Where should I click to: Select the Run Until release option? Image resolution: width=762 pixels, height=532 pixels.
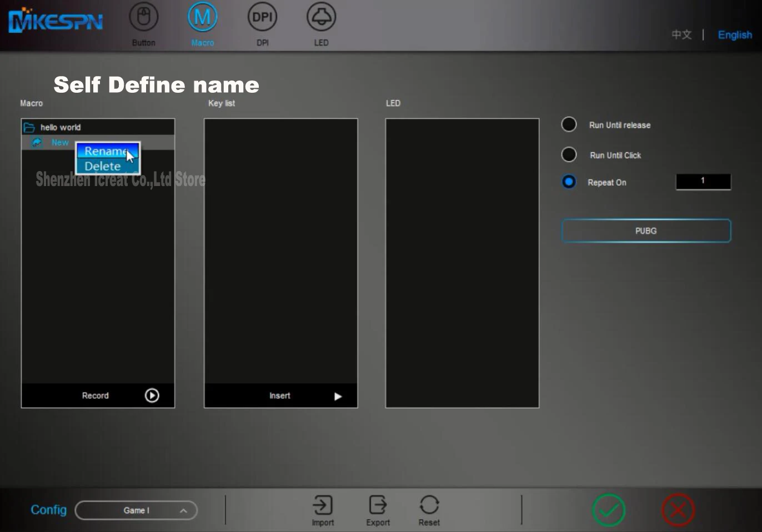coord(569,124)
